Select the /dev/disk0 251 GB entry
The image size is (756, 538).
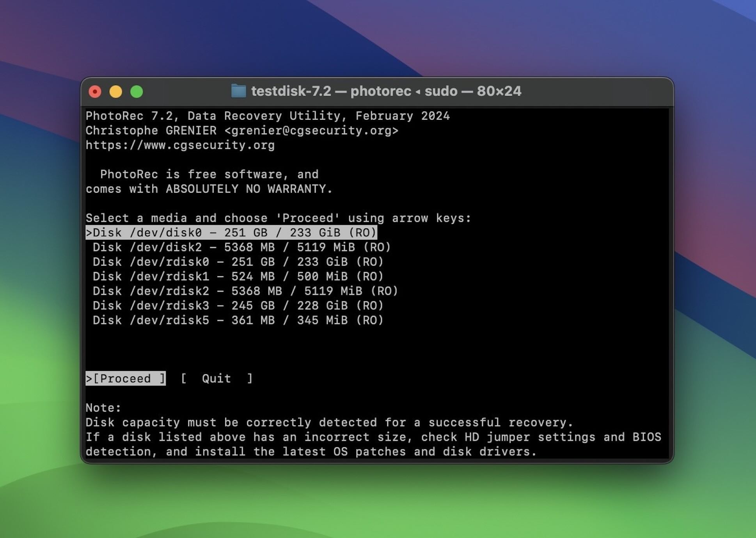tap(231, 233)
